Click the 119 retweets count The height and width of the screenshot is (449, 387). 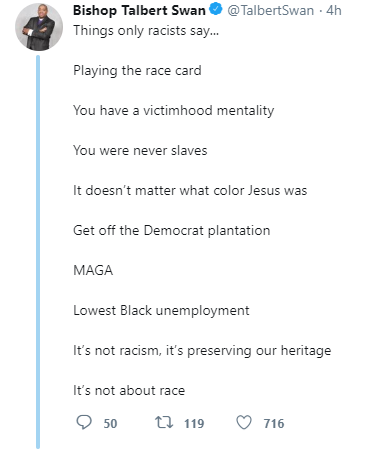(x=194, y=424)
